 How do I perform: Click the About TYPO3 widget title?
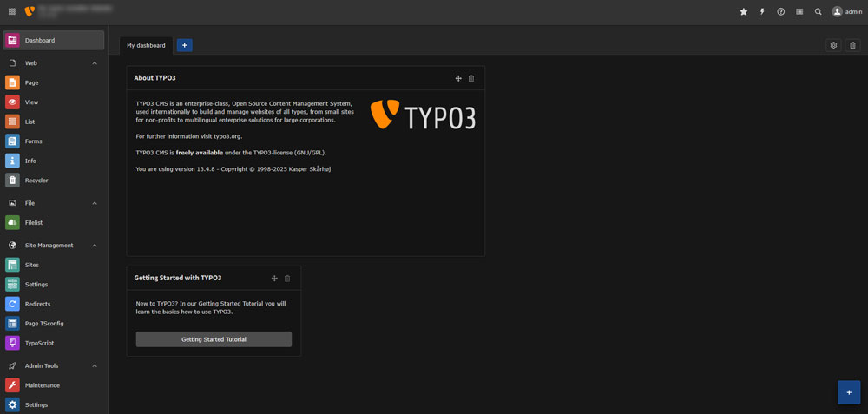point(155,78)
